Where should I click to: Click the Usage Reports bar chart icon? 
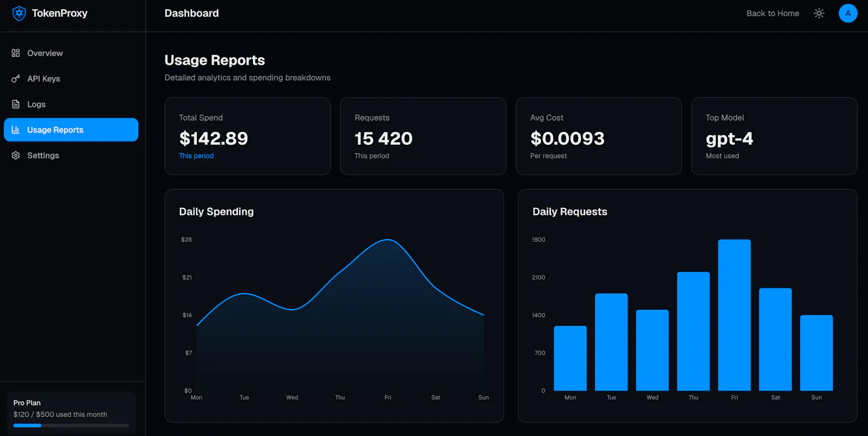click(16, 130)
